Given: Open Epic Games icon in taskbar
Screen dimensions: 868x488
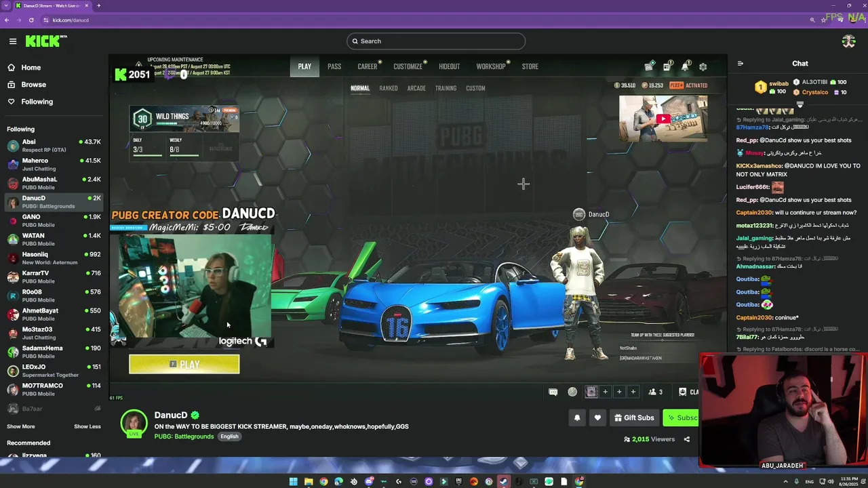Looking at the screenshot, I should 458,482.
